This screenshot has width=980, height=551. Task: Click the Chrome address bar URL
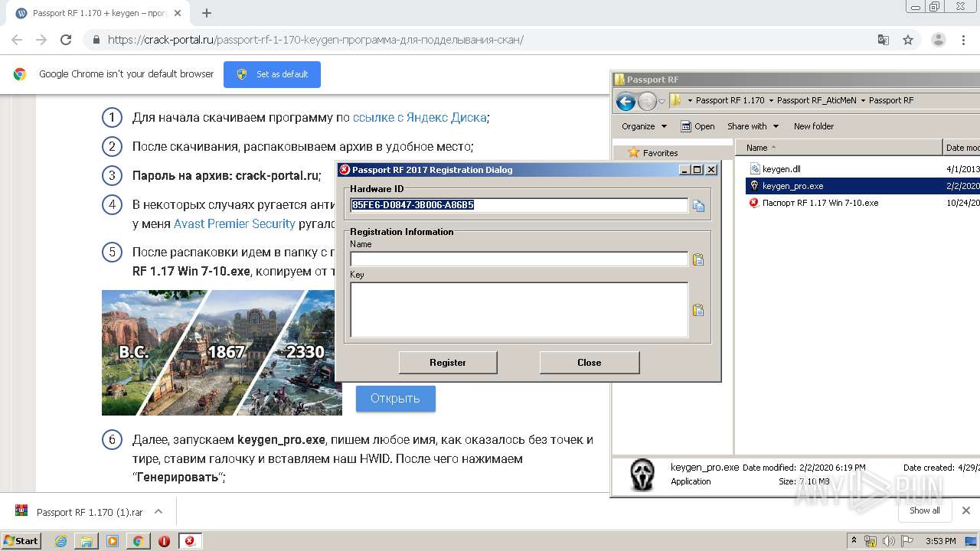click(315, 40)
